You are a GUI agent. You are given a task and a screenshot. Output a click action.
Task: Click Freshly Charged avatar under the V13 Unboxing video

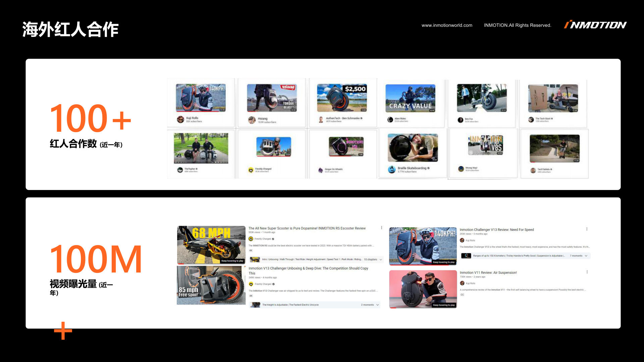click(x=251, y=284)
